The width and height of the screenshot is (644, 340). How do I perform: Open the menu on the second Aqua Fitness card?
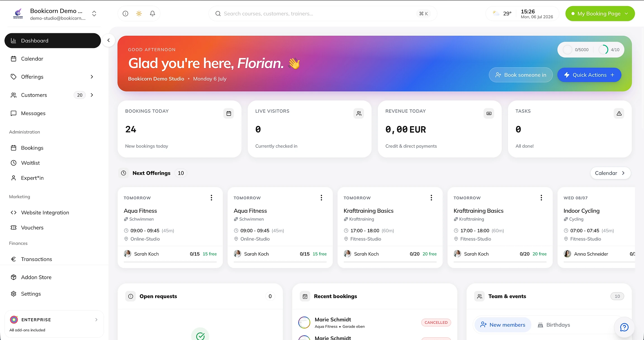[321, 198]
